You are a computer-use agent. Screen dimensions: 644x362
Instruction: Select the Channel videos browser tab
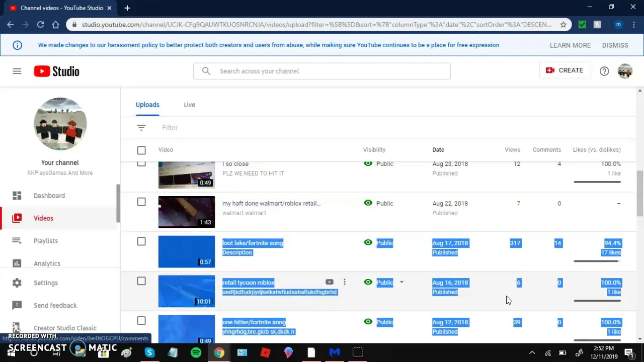[x=60, y=8]
